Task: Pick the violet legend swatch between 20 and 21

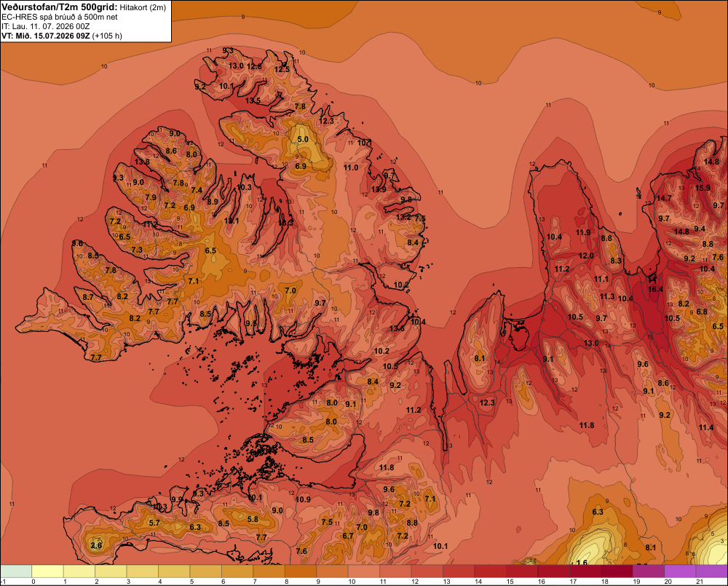Action: [x=680, y=571]
